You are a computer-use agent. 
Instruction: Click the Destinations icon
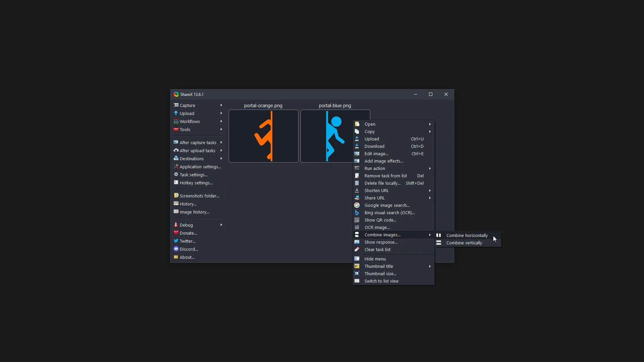click(176, 159)
